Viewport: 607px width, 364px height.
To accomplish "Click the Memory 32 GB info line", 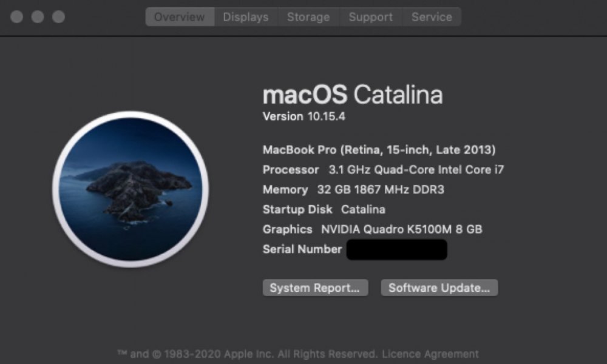I will point(353,190).
